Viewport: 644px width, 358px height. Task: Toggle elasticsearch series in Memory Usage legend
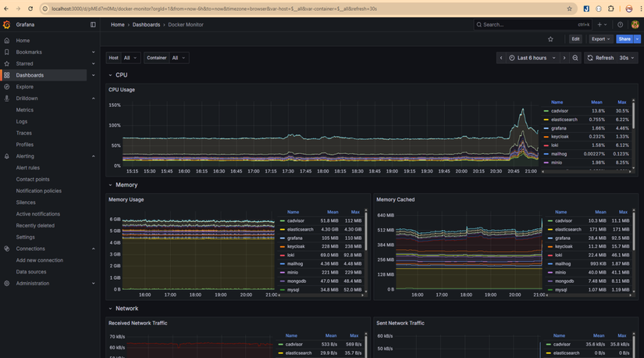pyautogui.click(x=300, y=229)
